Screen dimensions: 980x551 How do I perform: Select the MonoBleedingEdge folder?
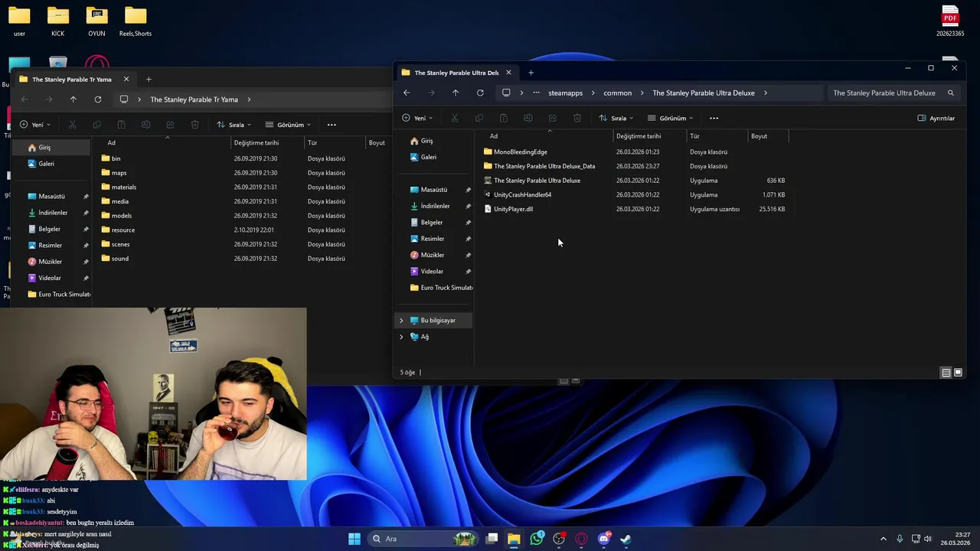(x=520, y=152)
